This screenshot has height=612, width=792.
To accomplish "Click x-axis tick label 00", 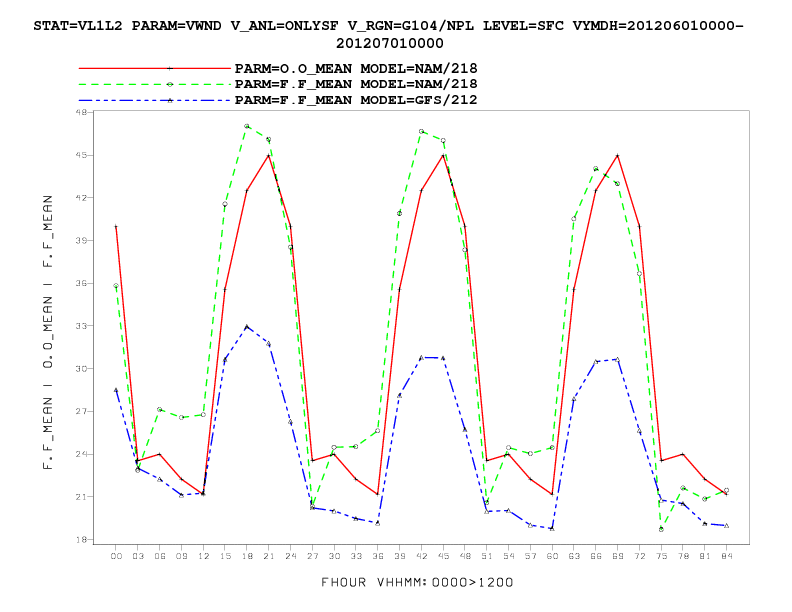I will tap(116, 556).
